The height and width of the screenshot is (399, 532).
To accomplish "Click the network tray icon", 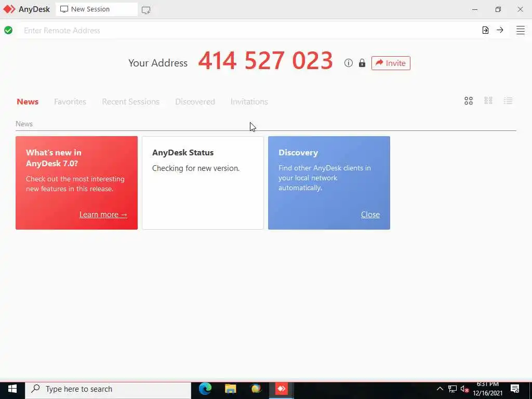I will pyautogui.click(x=453, y=389).
